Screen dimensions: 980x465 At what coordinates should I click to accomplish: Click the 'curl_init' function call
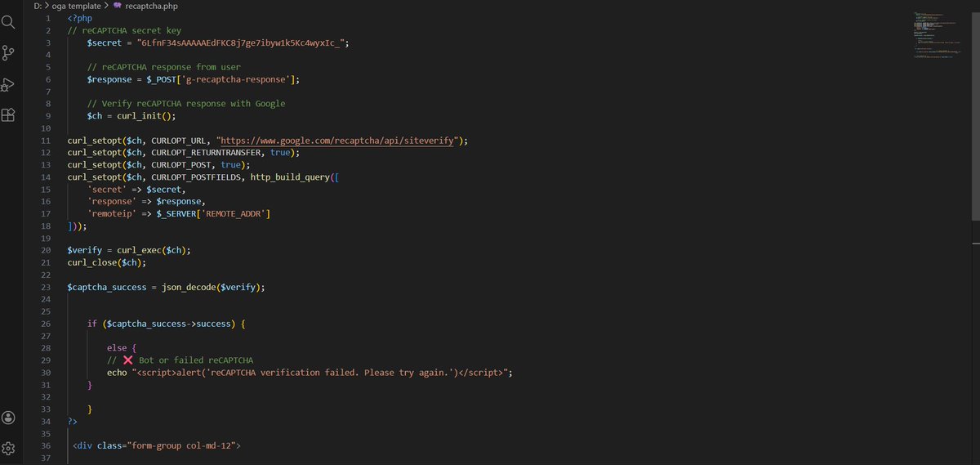[140, 116]
